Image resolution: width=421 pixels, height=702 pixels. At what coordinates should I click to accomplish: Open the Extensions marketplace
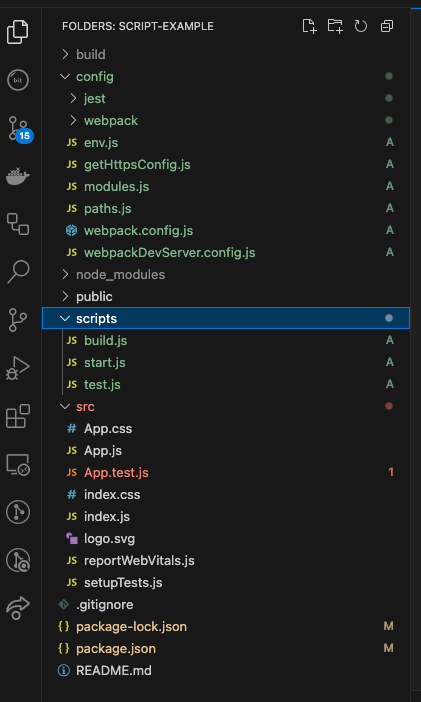coord(18,416)
